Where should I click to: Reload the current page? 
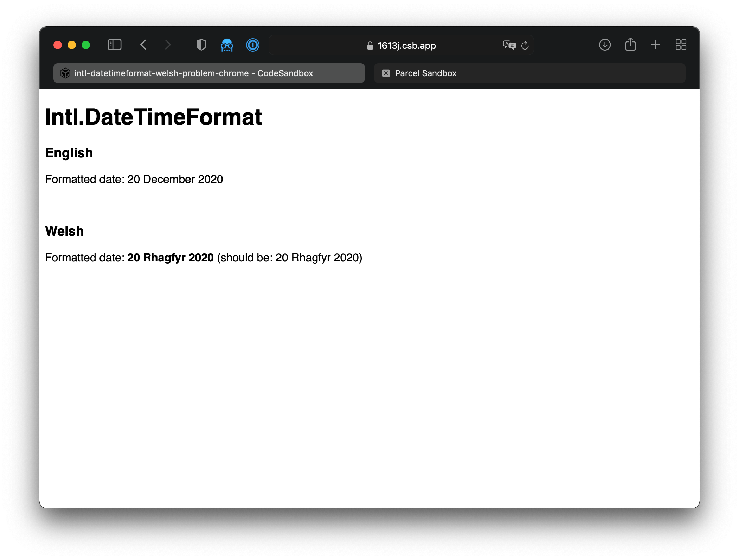pyautogui.click(x=525, y=45)
